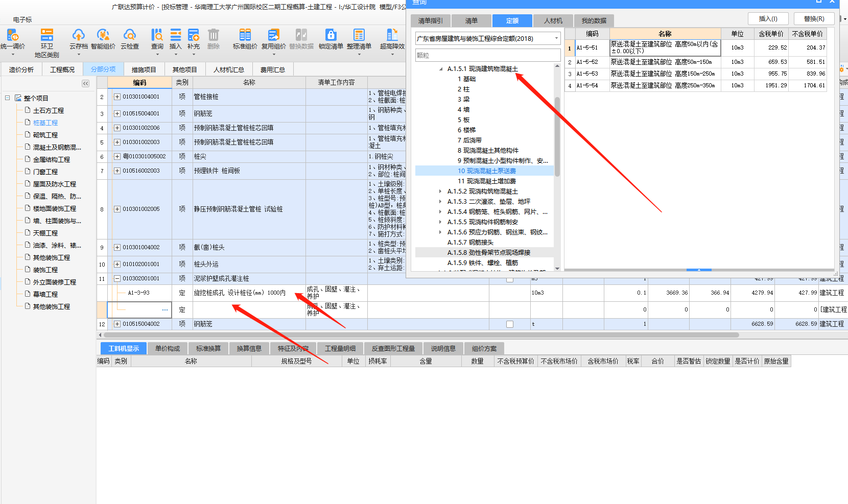Collapse the A.1.5.1 现浇建筑物混凝土 node

pyautogui.click(x=440, y=69)
